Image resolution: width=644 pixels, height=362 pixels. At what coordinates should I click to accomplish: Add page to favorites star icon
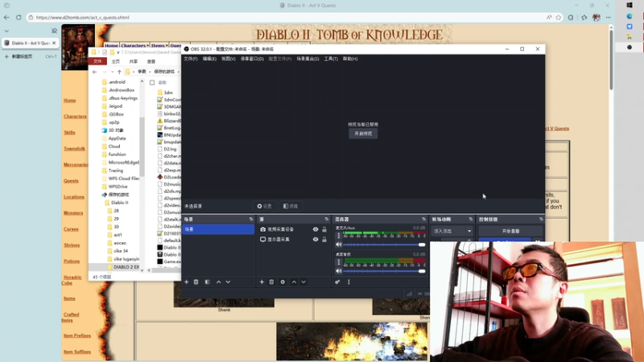pyautogui.click(x=559, y=17)
